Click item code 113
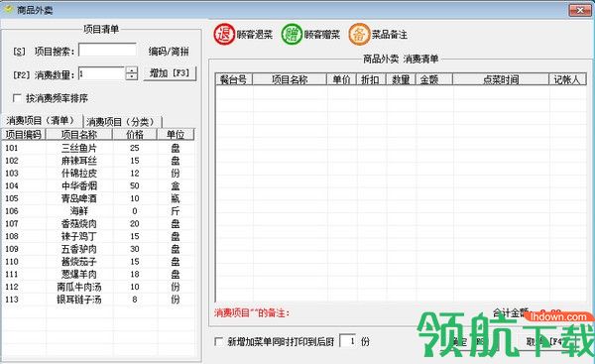Screen dimensions: 595x364 11,300
